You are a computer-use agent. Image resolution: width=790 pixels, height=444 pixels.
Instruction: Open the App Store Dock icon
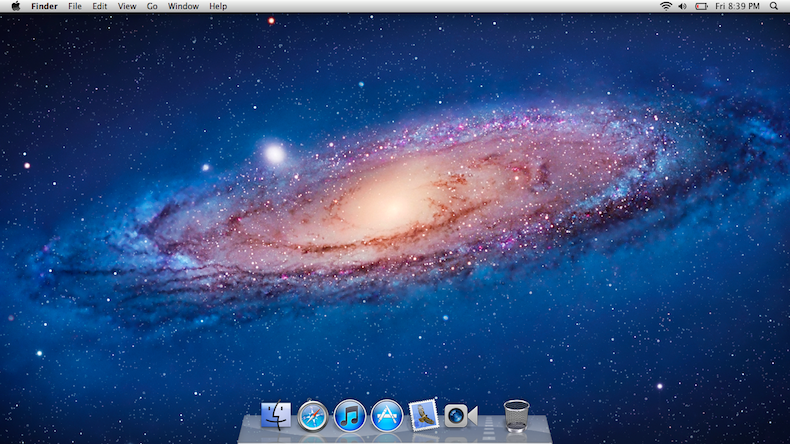387,416
